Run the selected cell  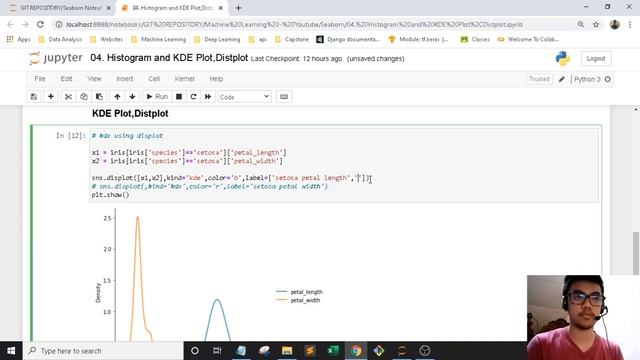click(x=157, y=97)
